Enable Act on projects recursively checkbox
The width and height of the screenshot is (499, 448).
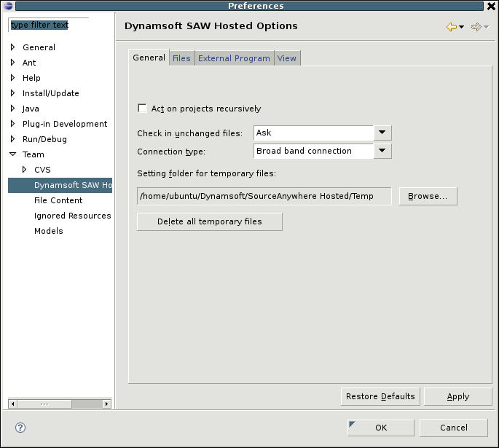click(142, 109)
